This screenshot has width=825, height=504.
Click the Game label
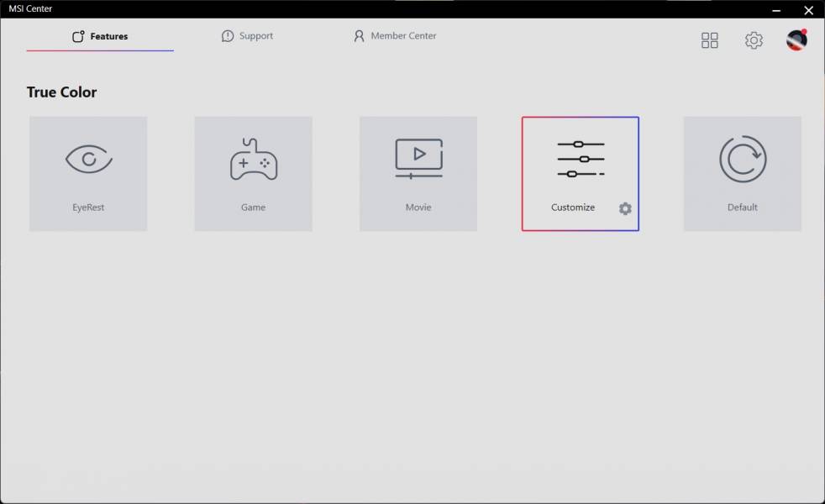point(253,207)
